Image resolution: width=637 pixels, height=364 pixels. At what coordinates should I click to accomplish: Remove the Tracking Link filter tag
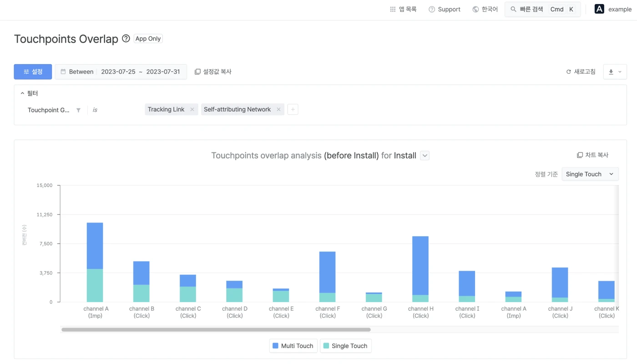tap(192, 110)
